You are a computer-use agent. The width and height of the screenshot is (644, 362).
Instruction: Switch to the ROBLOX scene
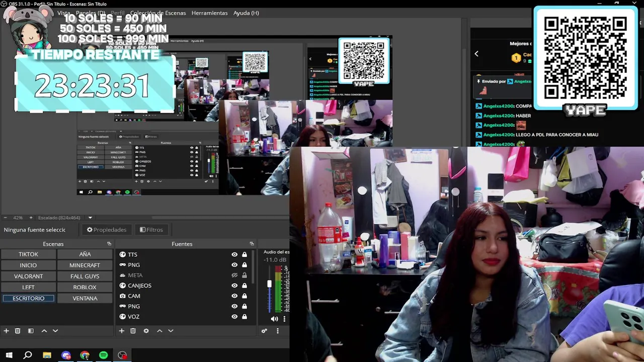85,288
